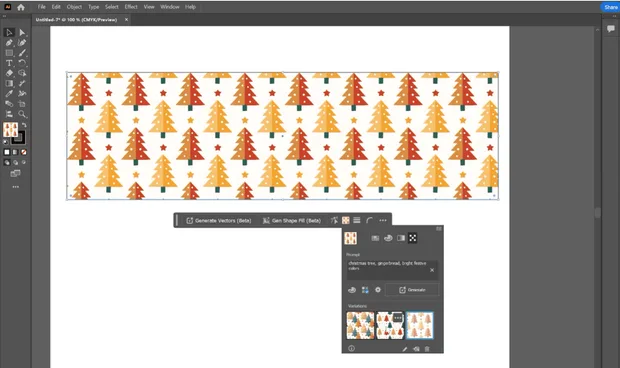Pick the Gradient tool
This screenshot has height=368, width=620.
[x=9, y=83]
